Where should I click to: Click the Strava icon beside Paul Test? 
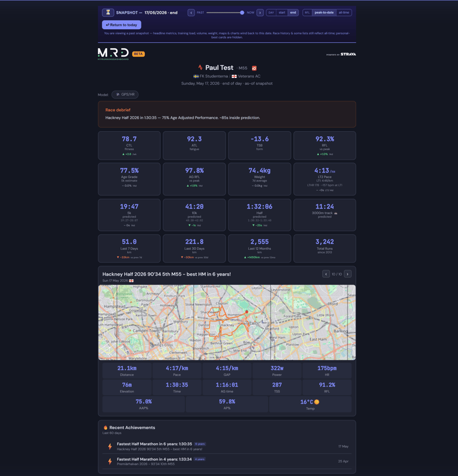click(x=200, y=68)
